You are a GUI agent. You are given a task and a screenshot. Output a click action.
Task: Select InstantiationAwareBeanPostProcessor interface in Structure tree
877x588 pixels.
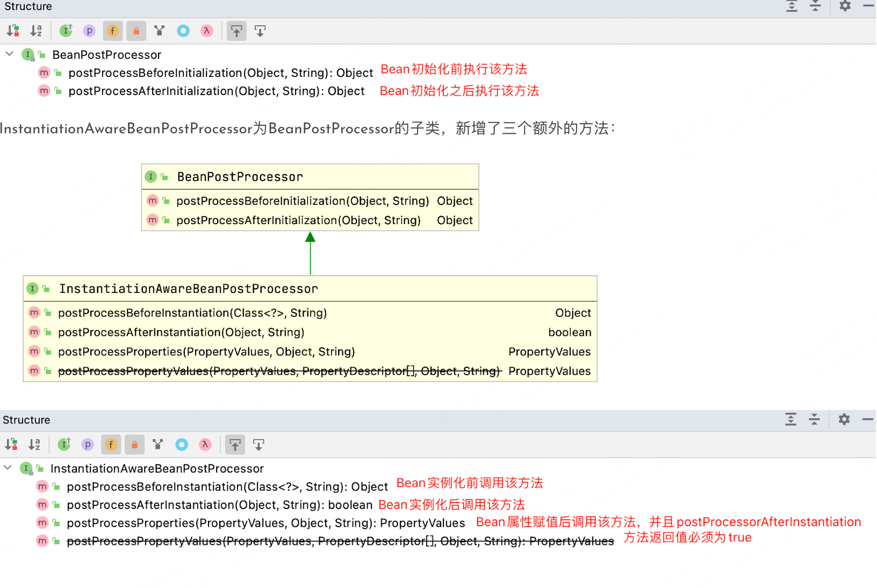click(x=157, y=469)
